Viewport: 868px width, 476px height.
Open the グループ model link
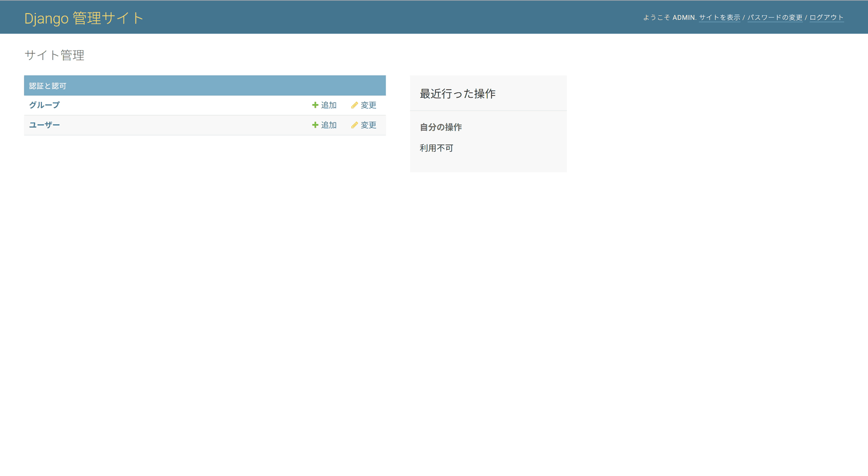[x=44, y=105]
